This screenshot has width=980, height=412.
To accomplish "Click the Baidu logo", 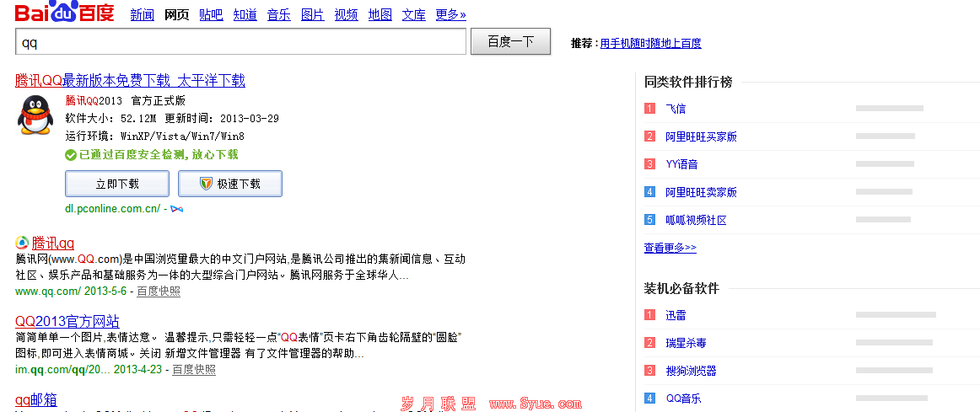I will pos(64,13).
